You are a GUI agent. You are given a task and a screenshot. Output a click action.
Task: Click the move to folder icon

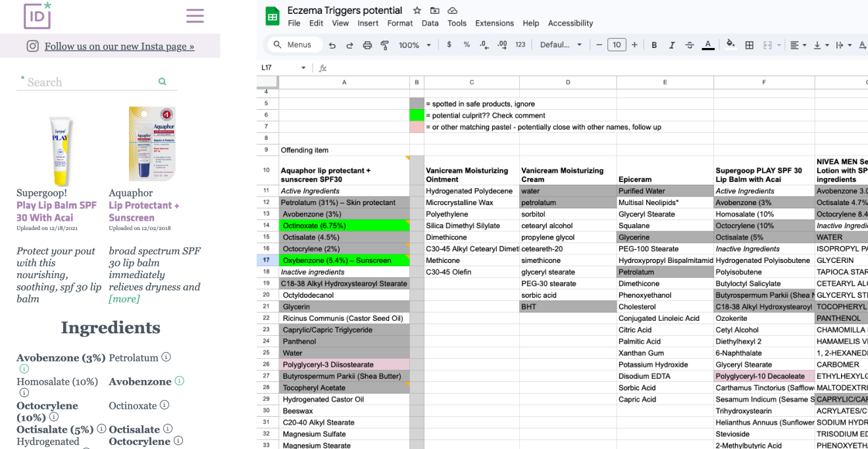click(x=434, y=11)
